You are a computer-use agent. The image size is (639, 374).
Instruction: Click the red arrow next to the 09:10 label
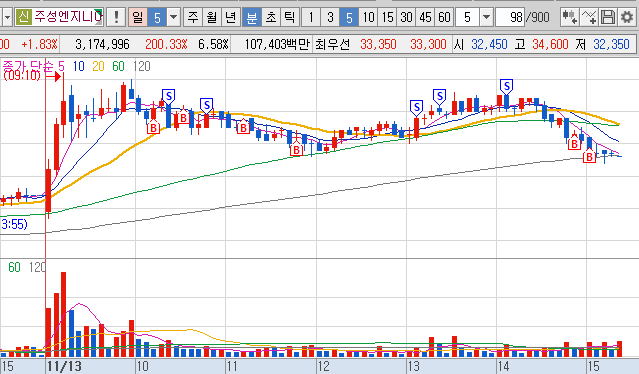53,76
